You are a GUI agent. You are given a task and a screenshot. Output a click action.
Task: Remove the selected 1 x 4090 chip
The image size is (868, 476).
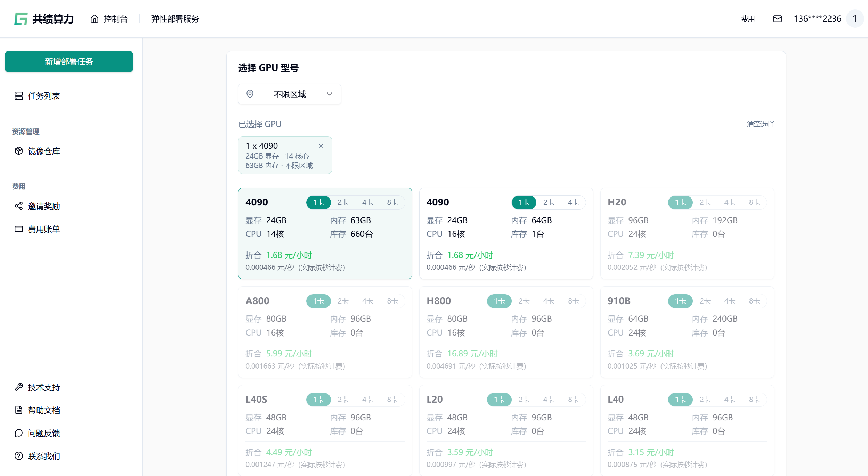(x=321, y=146)
